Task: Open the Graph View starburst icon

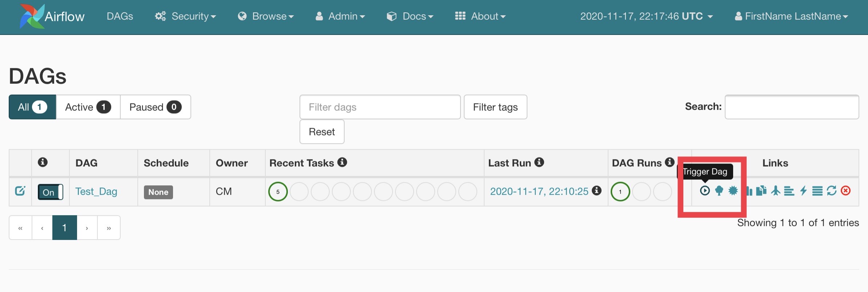Action: 733,190
